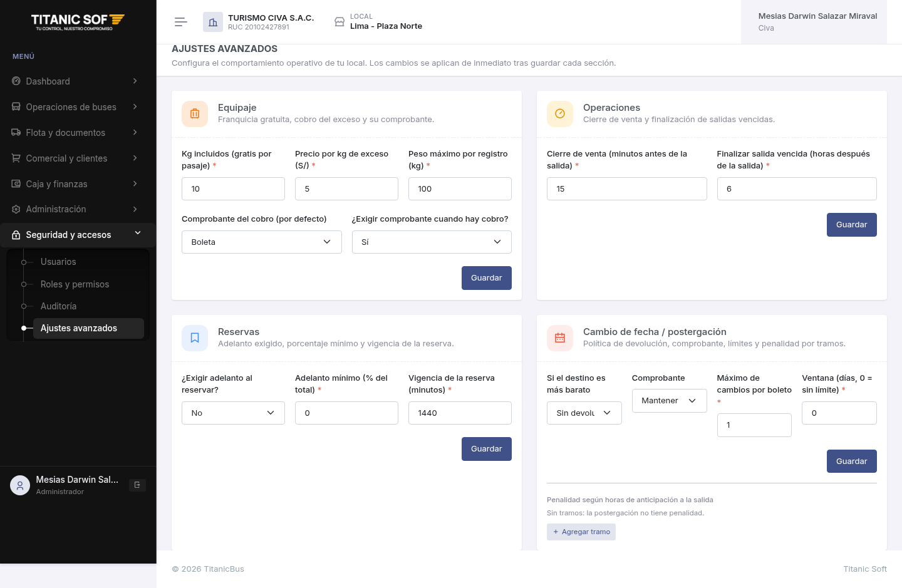This screenshot has width=902, height=588.
Task: Save the Reservas section with Guardar
Action: [x=487, y=449]
